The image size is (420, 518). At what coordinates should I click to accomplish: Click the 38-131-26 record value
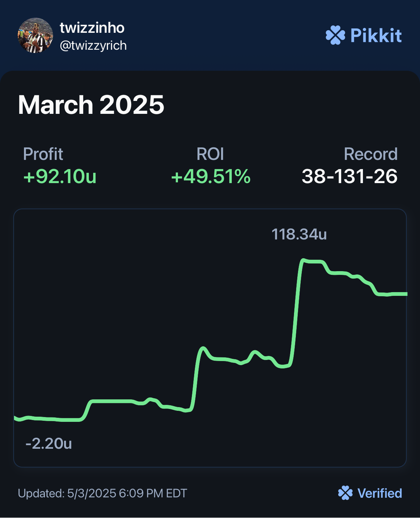(x=350, y=176)
